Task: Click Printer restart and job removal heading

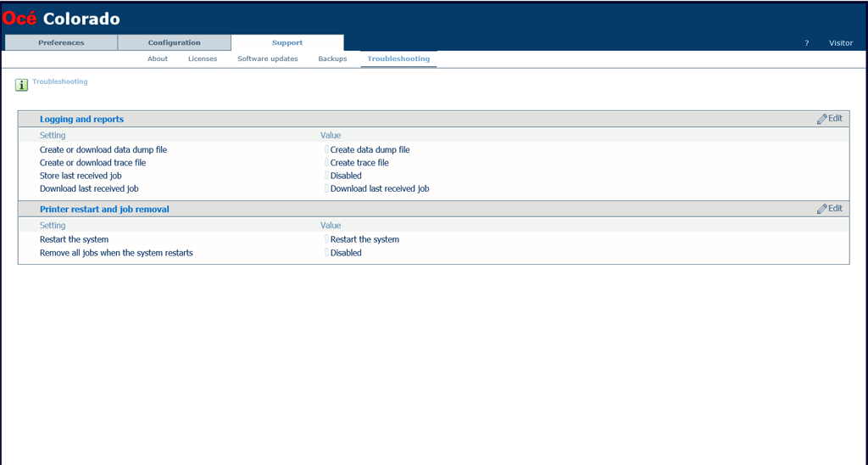Action: coord(104,210)
